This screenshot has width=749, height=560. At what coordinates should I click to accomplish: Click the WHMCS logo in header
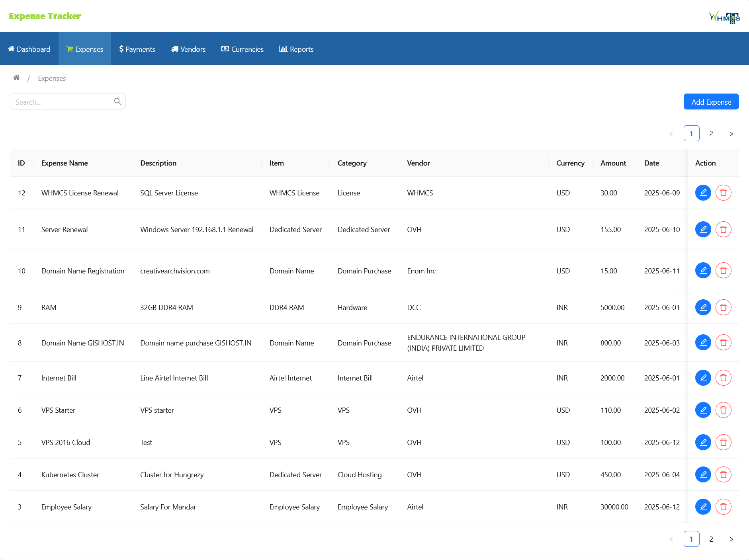pos(724,17)
